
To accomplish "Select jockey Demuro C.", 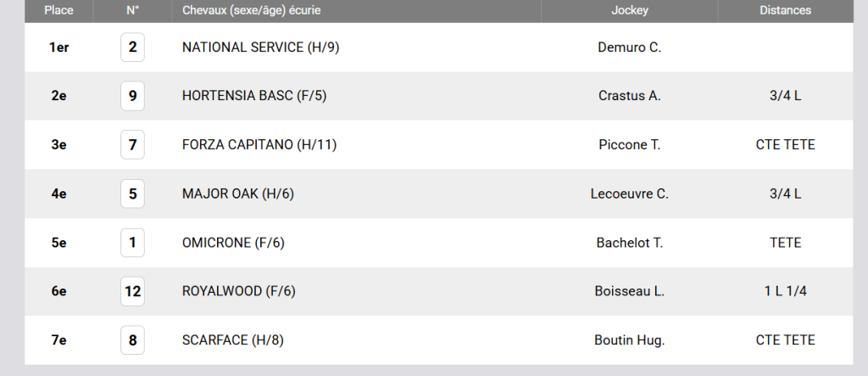I will (x=630, y=48).
